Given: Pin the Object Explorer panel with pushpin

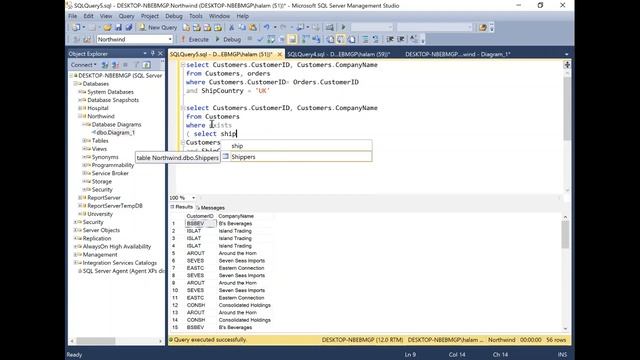Looking at the screenshot, I should pyautogui.click(x=153, y=53).
